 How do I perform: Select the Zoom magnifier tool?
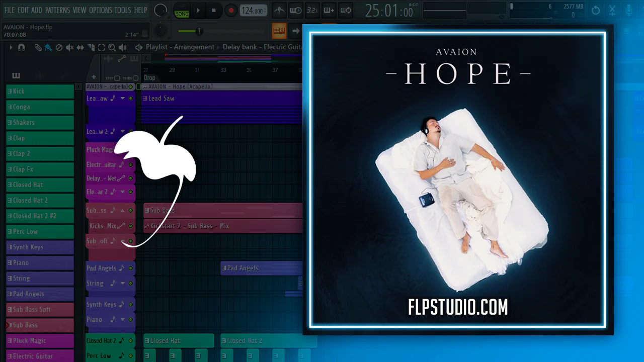(112, 47)
